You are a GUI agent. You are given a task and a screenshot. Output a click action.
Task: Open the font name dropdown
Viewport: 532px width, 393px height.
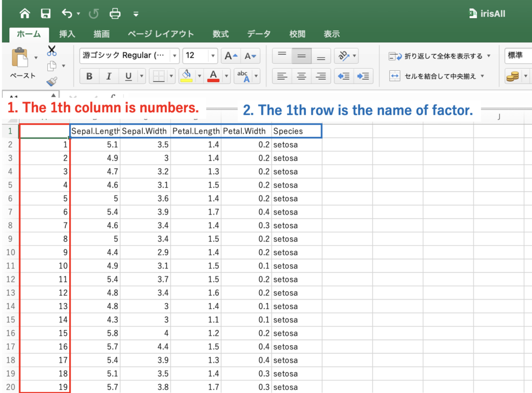coord(174,56)
